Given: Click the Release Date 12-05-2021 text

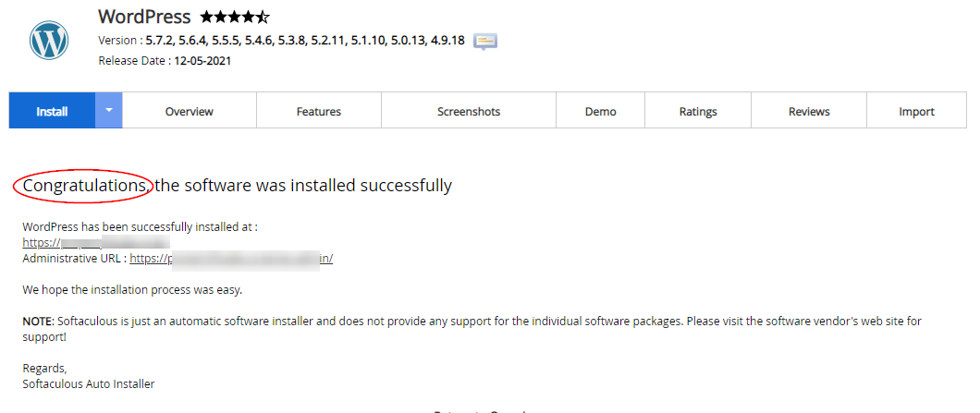Looking at the screenshot, I should [x=165, y=61].
